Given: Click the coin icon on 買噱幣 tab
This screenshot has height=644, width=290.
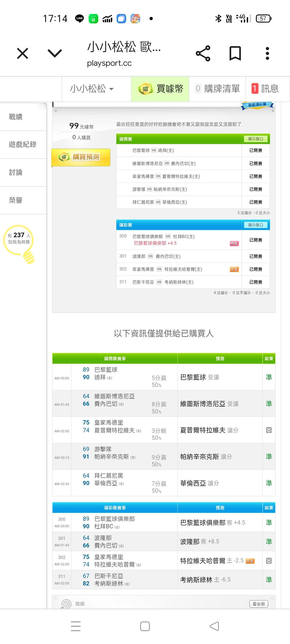Looking at the screenshot, I should [145, 89].
